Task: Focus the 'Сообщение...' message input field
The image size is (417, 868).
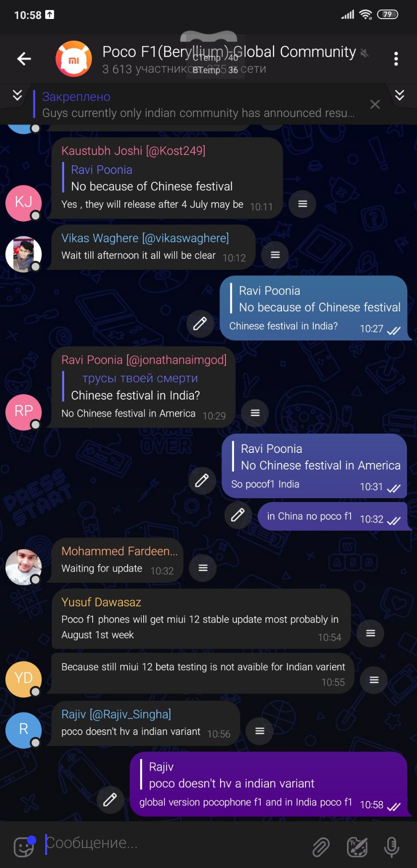Action: point(176,843)
